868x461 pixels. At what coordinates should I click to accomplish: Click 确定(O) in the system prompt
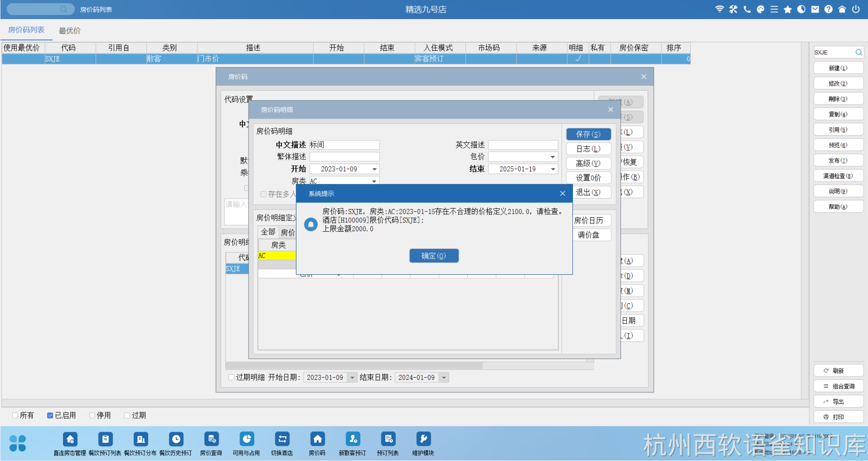(434, 256)
